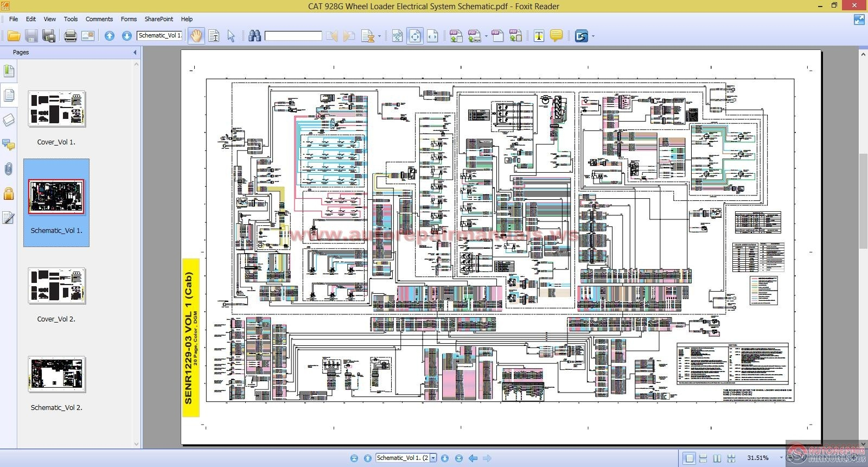This screenshot has height=467, width=868.
Task: Click the binoculars Search icon
Action: [254, 36]
